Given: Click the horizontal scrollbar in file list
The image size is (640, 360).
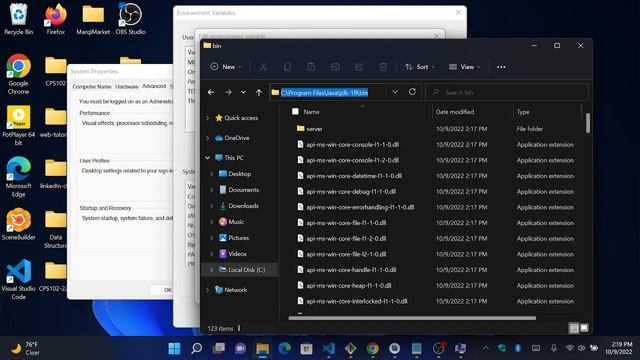Looking at the screenshot, I should click(x=412, y=318).
